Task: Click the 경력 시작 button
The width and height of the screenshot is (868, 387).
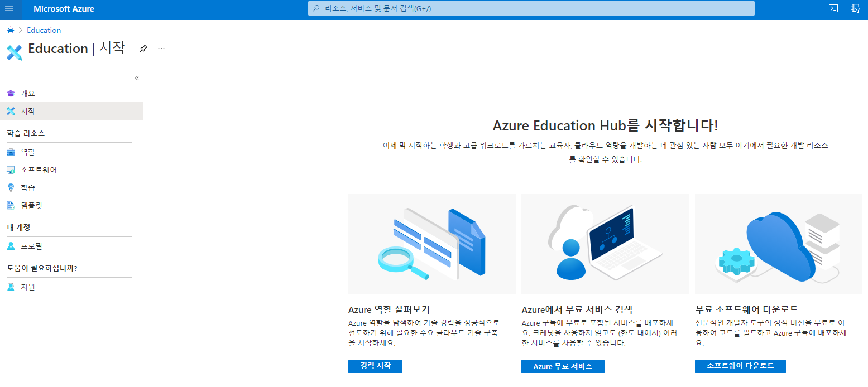Action: point(375,366)
